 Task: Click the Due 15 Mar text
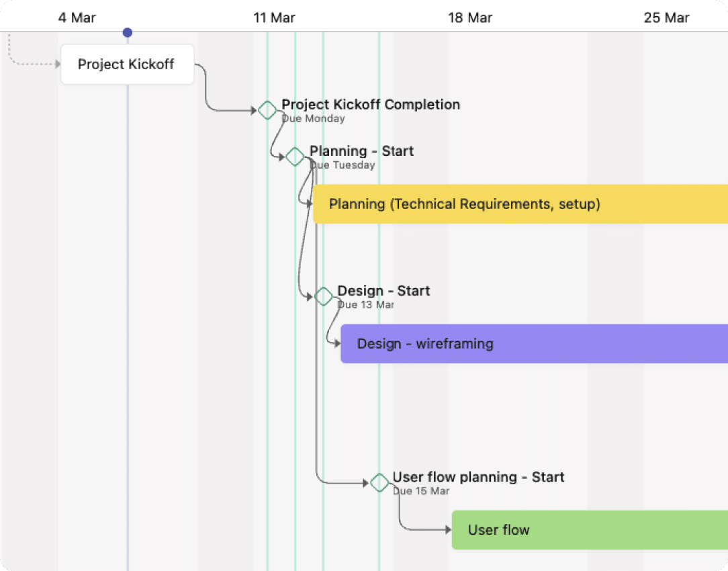point(421,491)
